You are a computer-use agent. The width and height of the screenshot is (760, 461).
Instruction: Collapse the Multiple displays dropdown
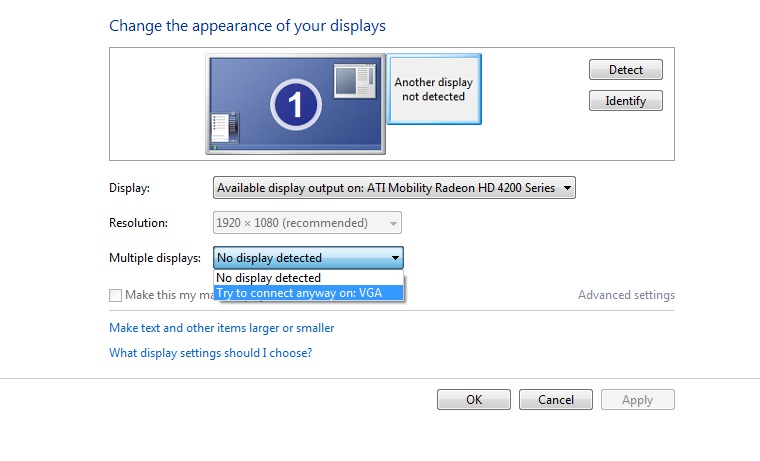tap(308, 258)
